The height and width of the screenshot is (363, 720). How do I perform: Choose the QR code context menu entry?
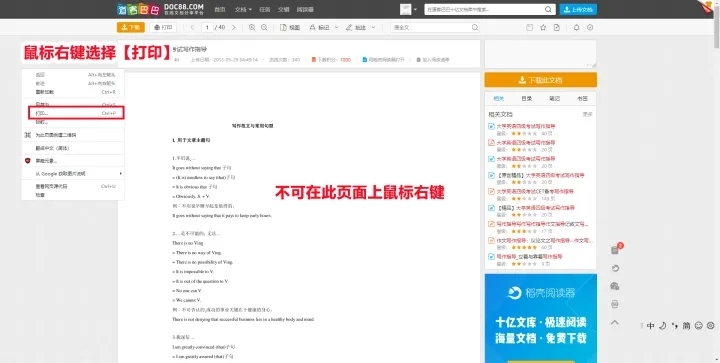[73, 135]
